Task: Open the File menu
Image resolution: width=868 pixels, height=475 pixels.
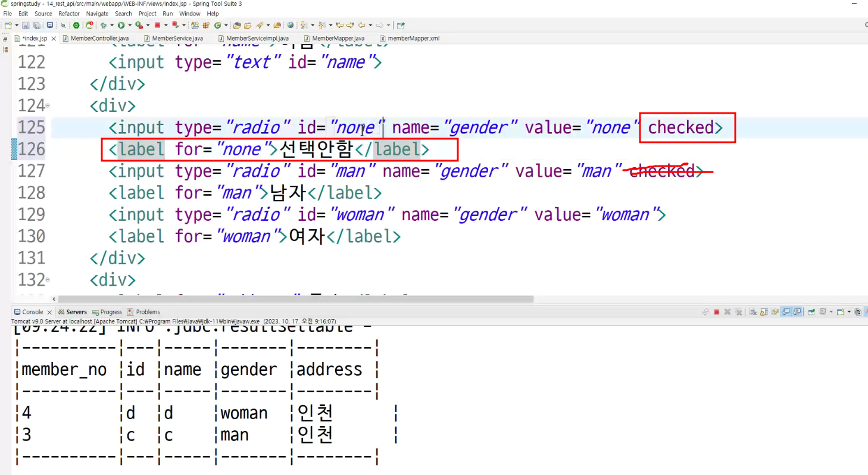Action: pos(8,14)
